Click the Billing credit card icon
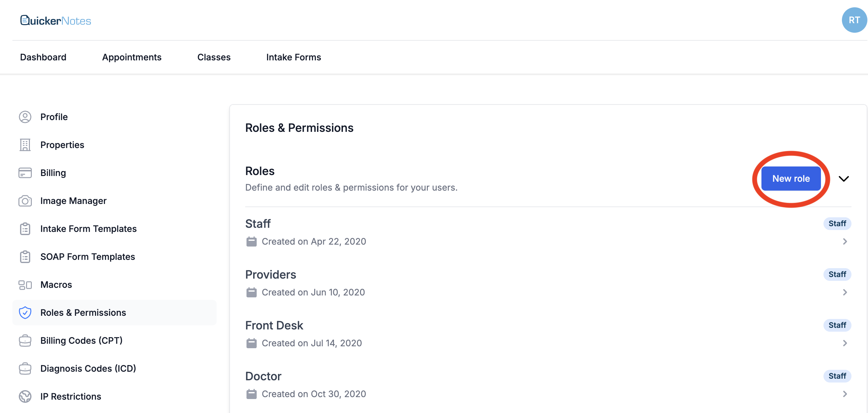868x413 pixels. tap(25, 173)
